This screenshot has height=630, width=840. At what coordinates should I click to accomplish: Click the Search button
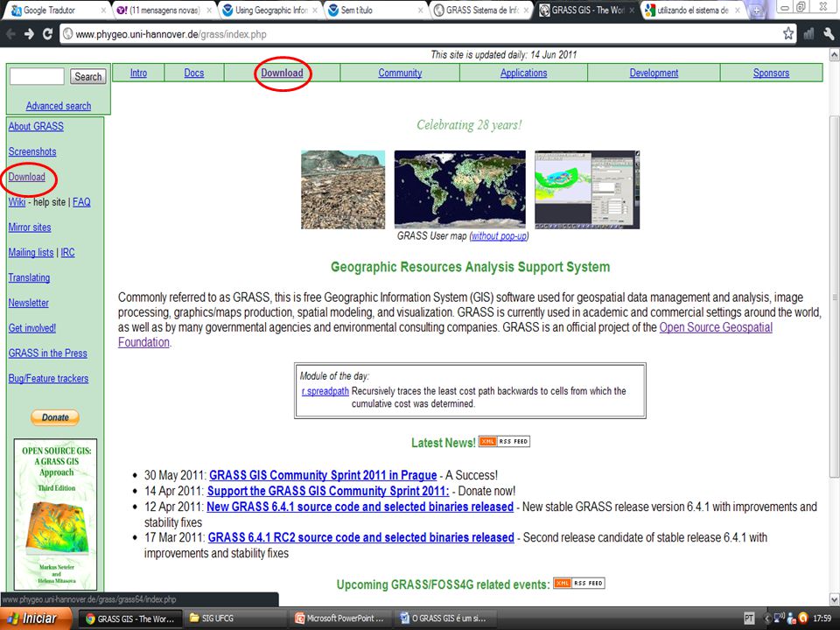click(87, 77)
